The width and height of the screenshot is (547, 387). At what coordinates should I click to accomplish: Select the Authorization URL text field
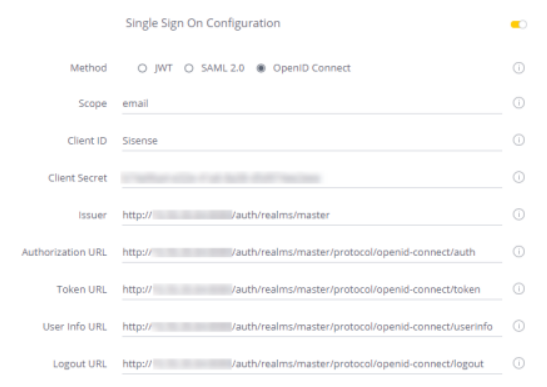tap(312, 253)
